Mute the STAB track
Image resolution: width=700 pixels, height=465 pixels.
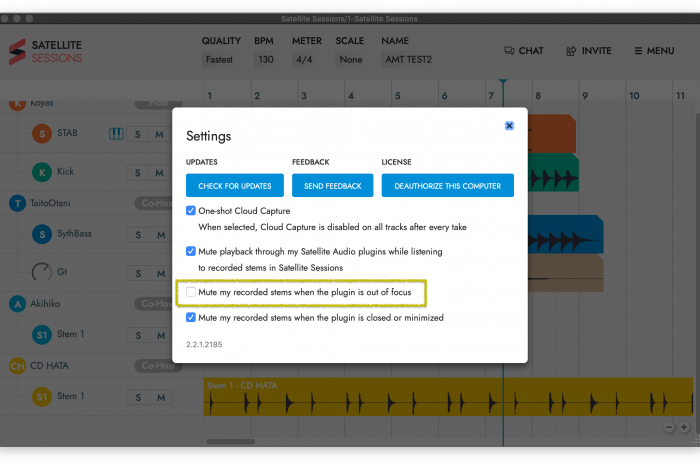[x=159, y=134]
